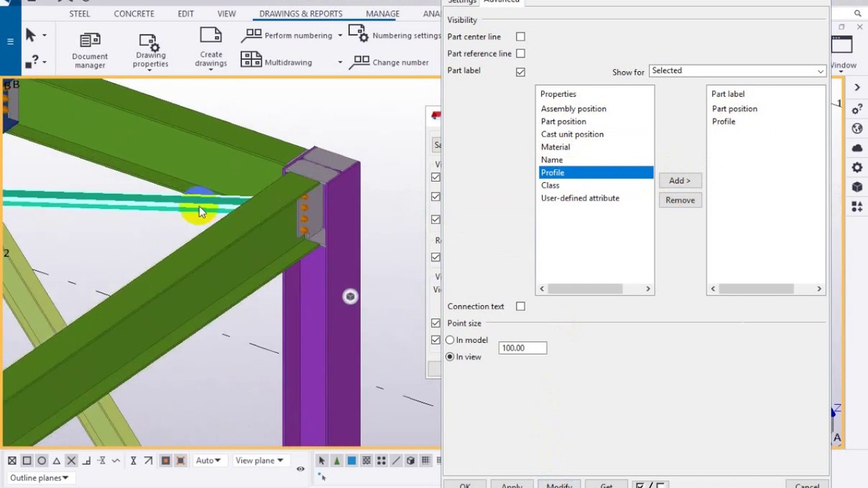Enable the Connection text checkbox

[520, 306]
